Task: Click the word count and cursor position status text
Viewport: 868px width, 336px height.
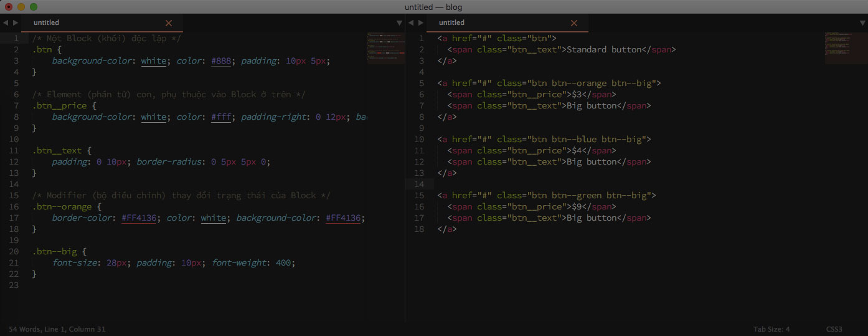Action: 57,329
